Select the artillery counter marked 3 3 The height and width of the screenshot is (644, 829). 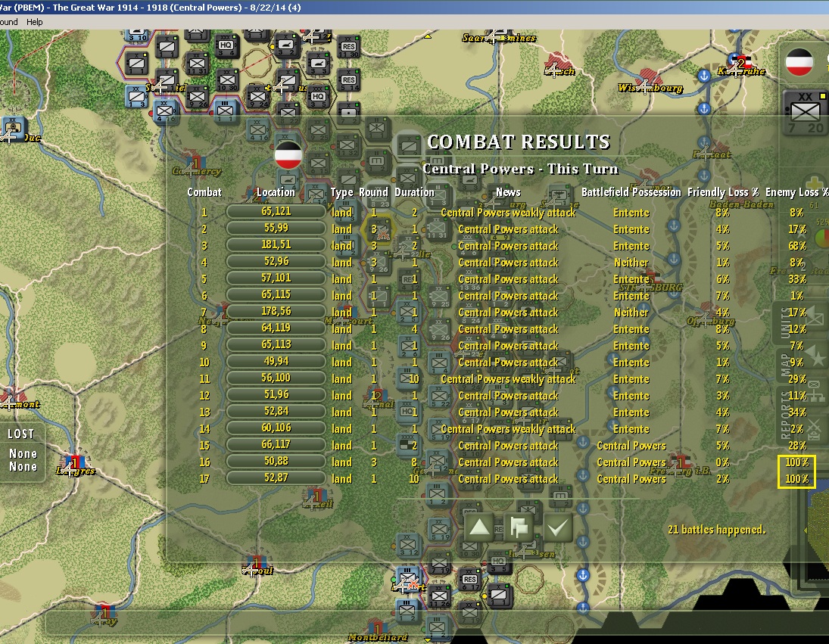[318, 64]
